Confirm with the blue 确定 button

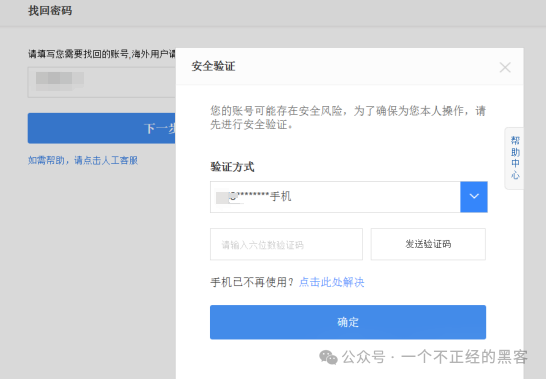pyautogui.click(x=348, y=322)
